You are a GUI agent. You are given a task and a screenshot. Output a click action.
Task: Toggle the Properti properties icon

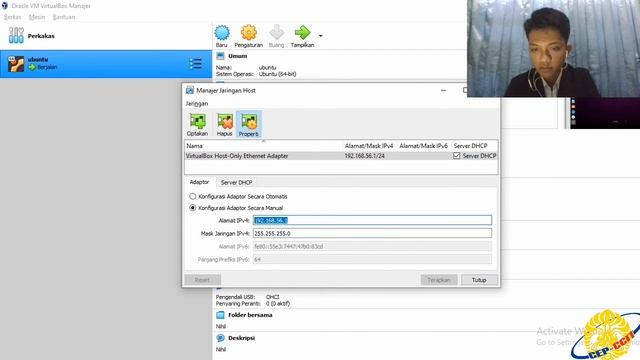(249, 122)
